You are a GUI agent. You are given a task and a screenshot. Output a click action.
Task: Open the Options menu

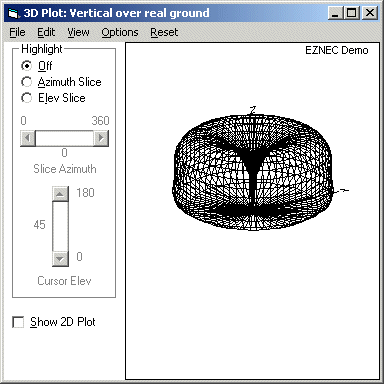(x=120, y=32)
